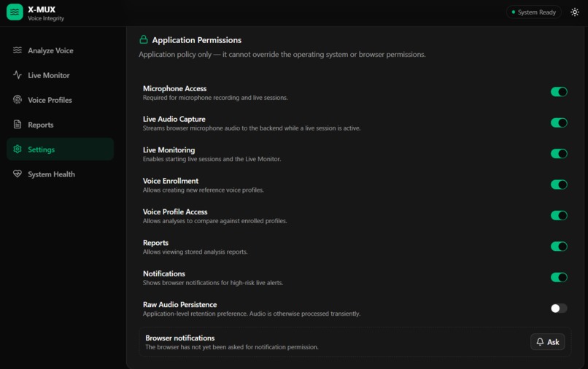
Task: Click the Browser notifications heading
Action: (x=180, y=338)
